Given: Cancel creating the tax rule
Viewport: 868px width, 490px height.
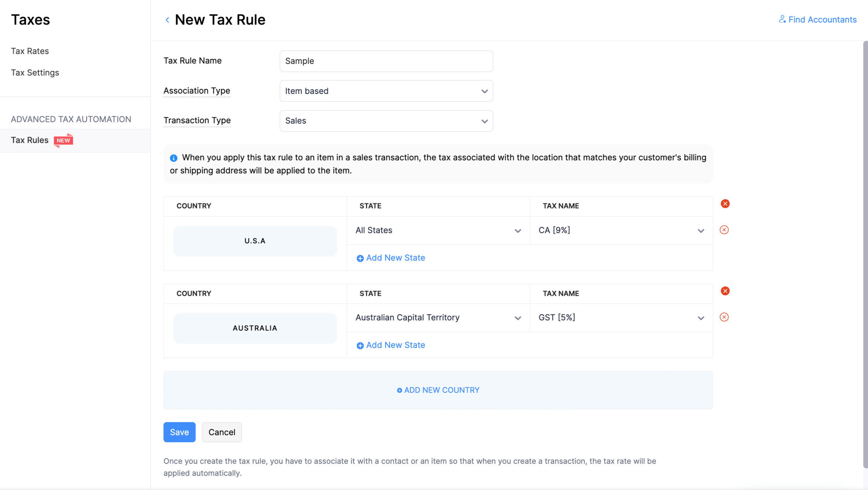Looking at the screenshot, I should (222, 432).
